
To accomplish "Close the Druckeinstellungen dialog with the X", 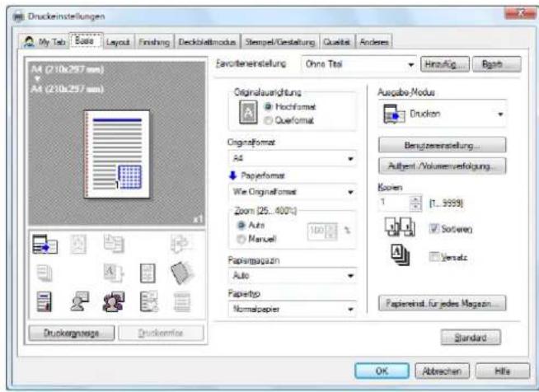I will pyautogui.click(x=520, y=14).
